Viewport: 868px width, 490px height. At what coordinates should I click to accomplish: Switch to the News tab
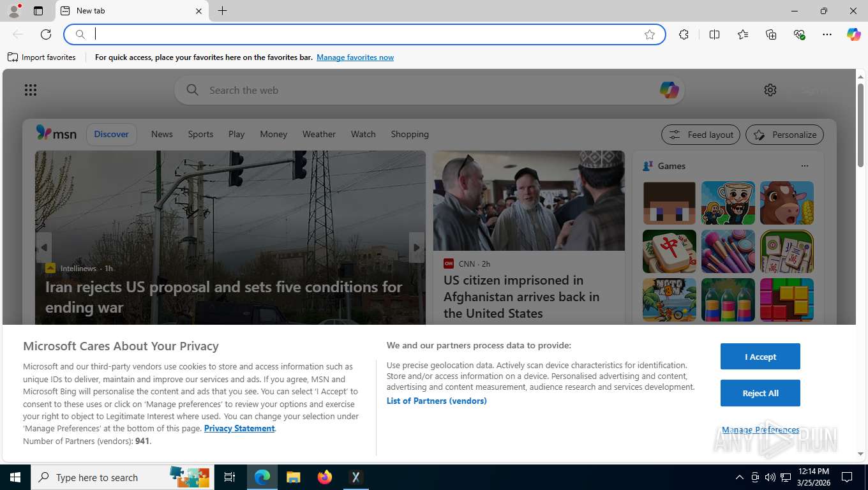[x=162, y=134]
